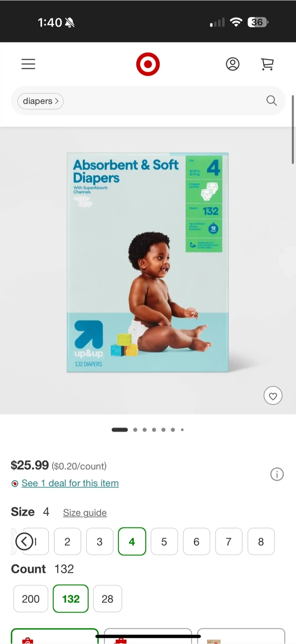
Task: Tap the deal bullseye icon
Action: pos(15,483)
